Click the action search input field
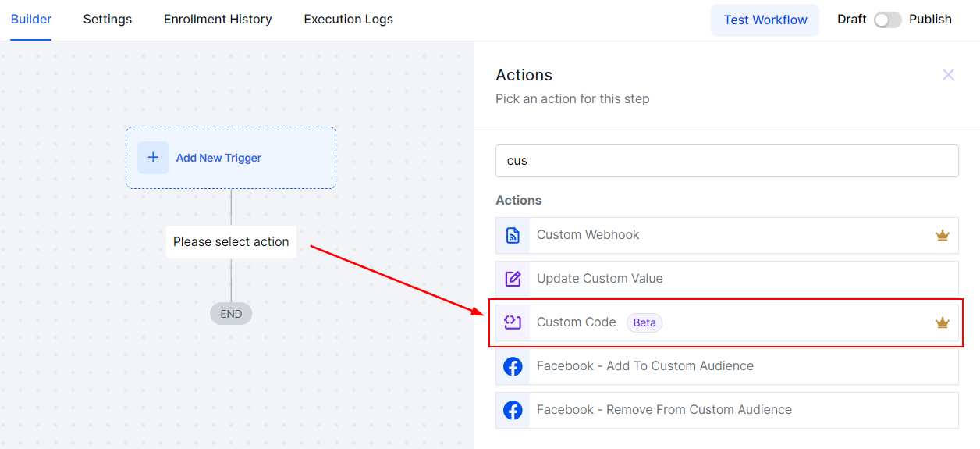 pos(726,161)
